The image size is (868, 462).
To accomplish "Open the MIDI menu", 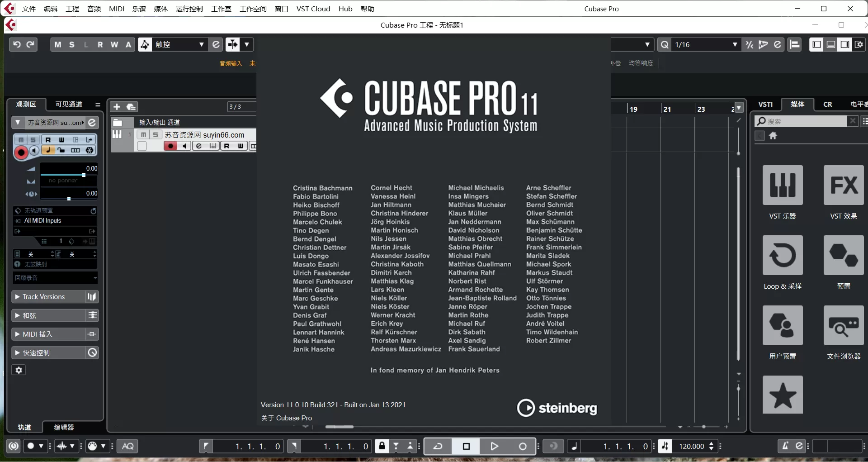I will pyautogui.click(x=116, y=9).
